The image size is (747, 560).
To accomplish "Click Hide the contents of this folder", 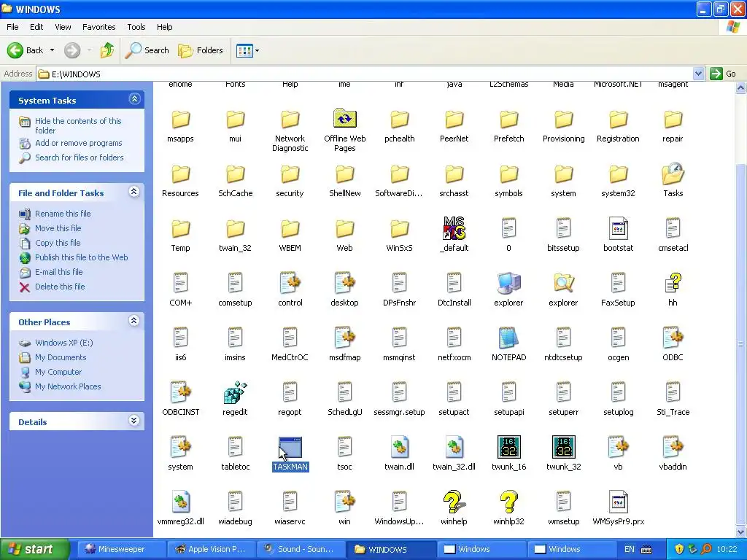I will [x=78, y=125].
